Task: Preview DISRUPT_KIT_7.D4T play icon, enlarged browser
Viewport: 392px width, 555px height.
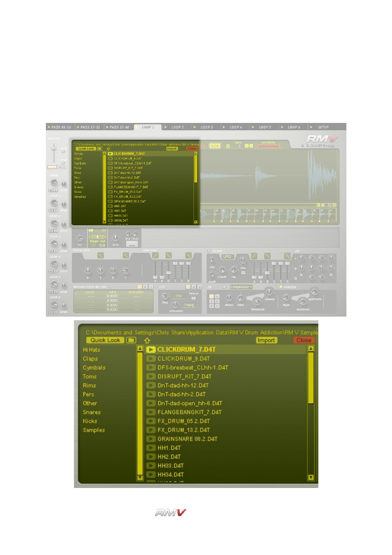Action: [x=151, y=377]
